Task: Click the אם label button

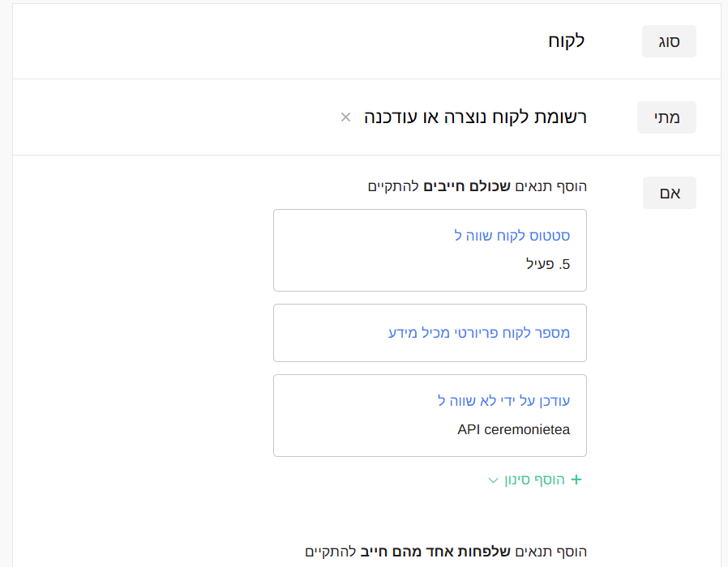Action: (669, 194)
